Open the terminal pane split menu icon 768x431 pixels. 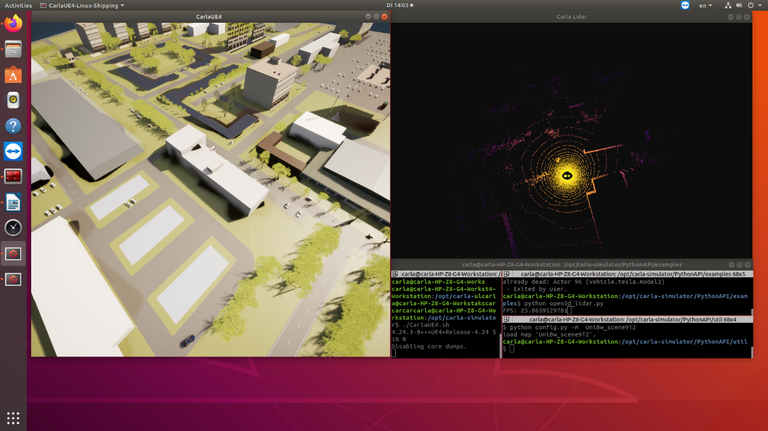coord(397,274)
